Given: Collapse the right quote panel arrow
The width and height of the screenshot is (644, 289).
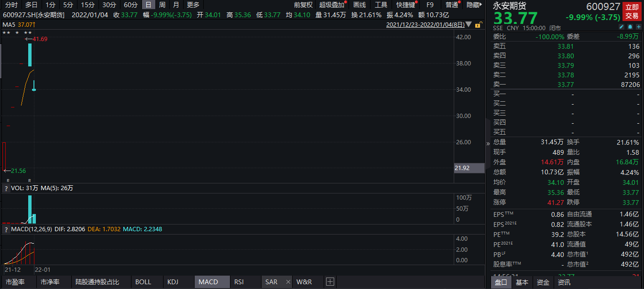Looking at the screenshot, I should [x=488, y=143].
